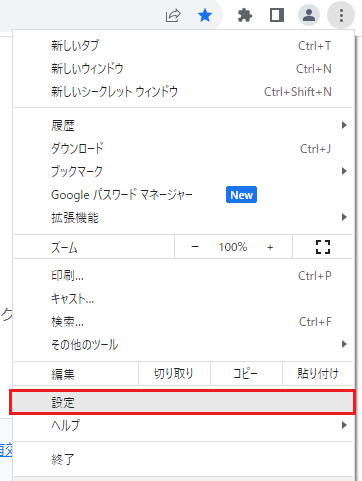This screenshot has width=362, height=481.
Task: Select 新しいタブ menu item
Action: click(x=183, y=46)
